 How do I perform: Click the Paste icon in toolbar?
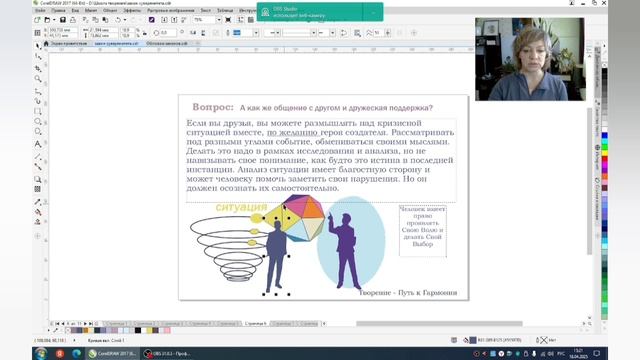105,20
